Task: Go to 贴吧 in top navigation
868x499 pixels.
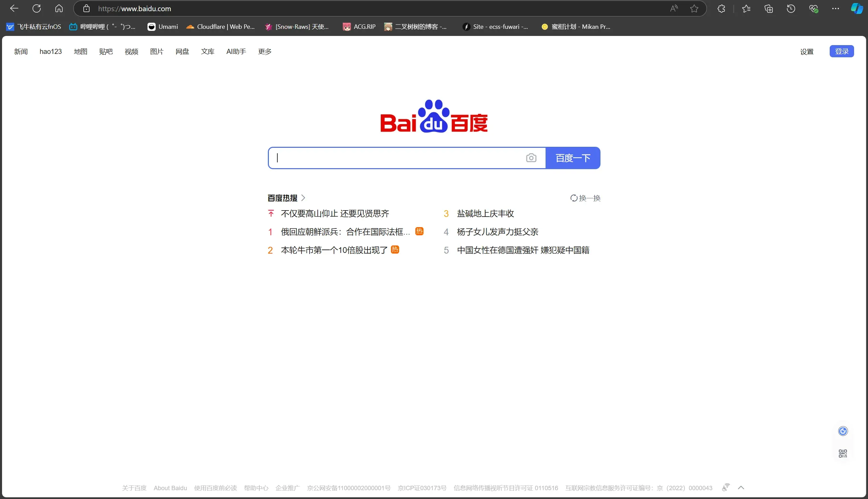Action: click(105, 52)
